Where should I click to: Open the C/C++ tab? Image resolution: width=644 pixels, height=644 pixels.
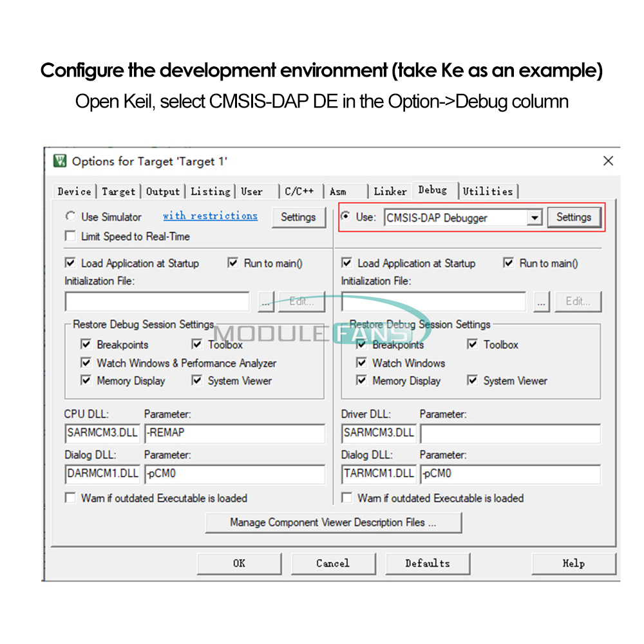[299, 191]
